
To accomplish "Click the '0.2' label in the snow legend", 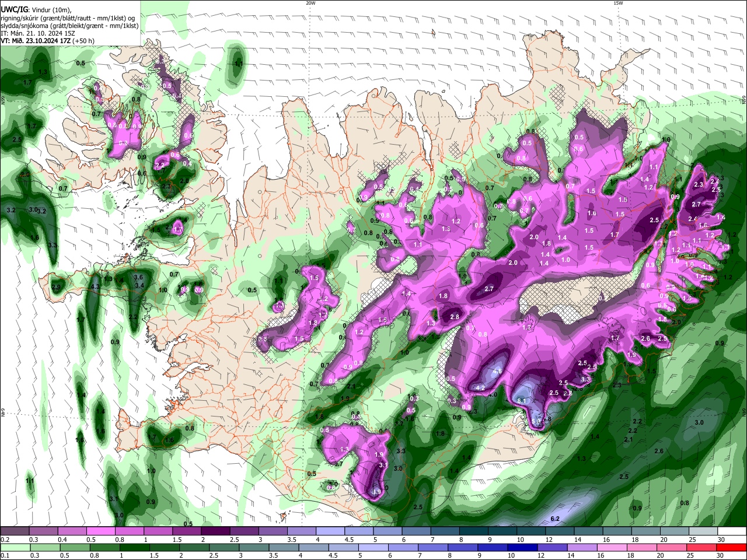I will tap(4, 540).
